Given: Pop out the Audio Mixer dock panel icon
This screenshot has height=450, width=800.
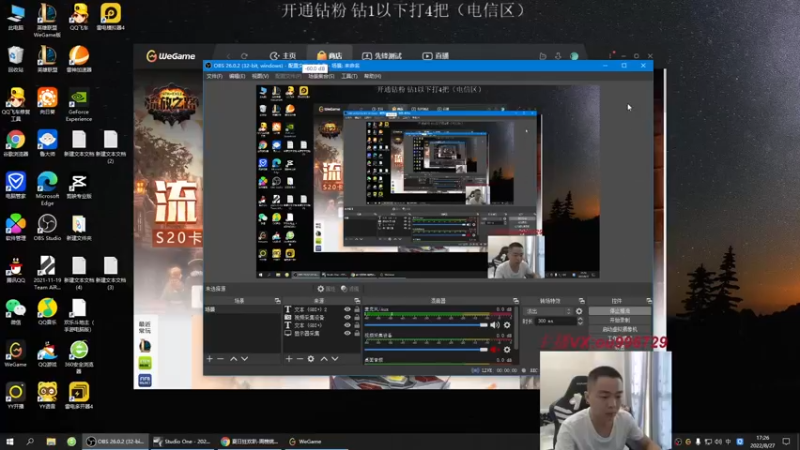Looking at the screenshot, I should 516,301.
